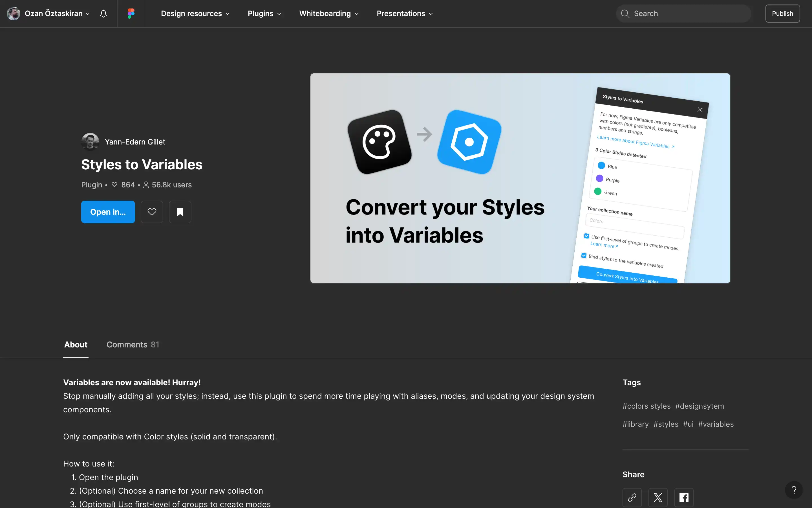Open the #library tag
The image size is (812, 508).
click(636, 424)
